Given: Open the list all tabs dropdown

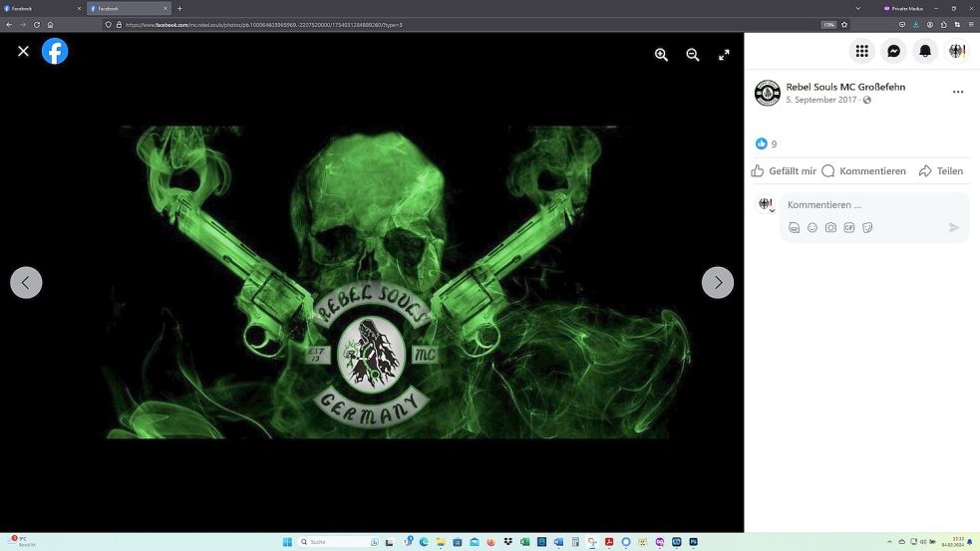Looking at the screenshot, I should pos(857,8).
